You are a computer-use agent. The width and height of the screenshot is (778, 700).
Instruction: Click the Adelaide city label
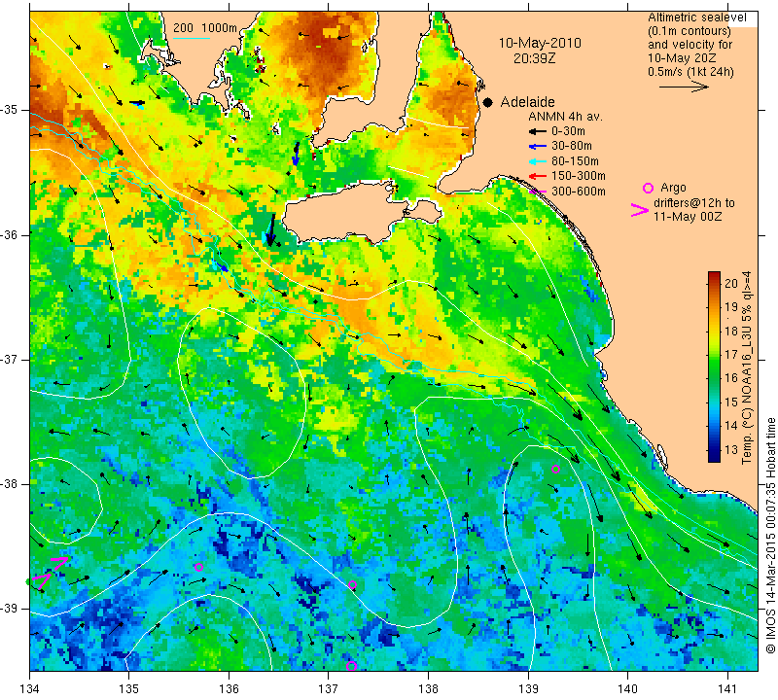527,102
